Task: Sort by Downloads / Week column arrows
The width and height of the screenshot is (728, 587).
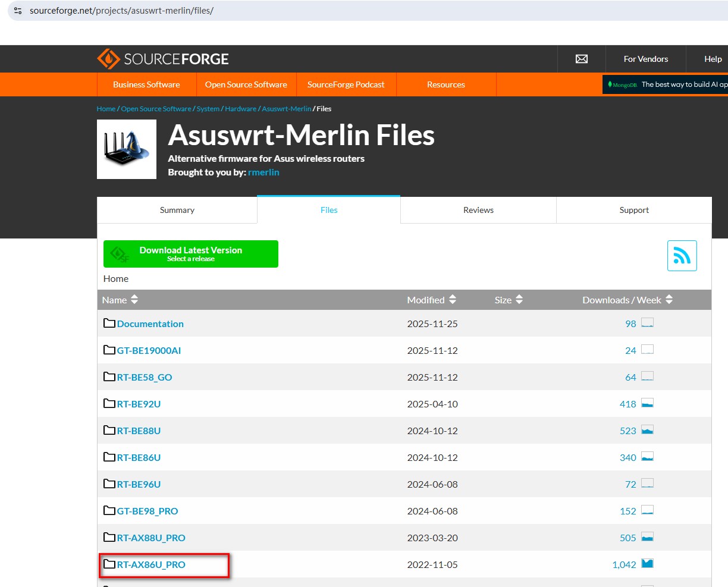Action: (x=669, y=300)
